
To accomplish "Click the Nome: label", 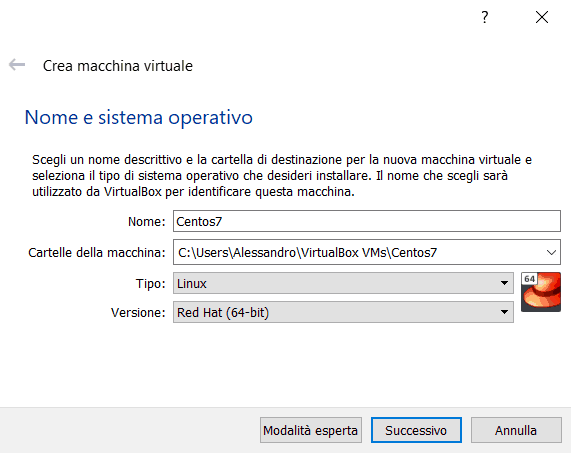I will tap(146, 221).
